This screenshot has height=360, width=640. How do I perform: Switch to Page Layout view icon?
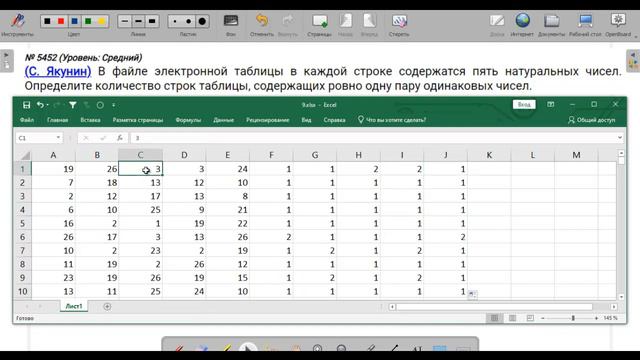click(512, 318)
